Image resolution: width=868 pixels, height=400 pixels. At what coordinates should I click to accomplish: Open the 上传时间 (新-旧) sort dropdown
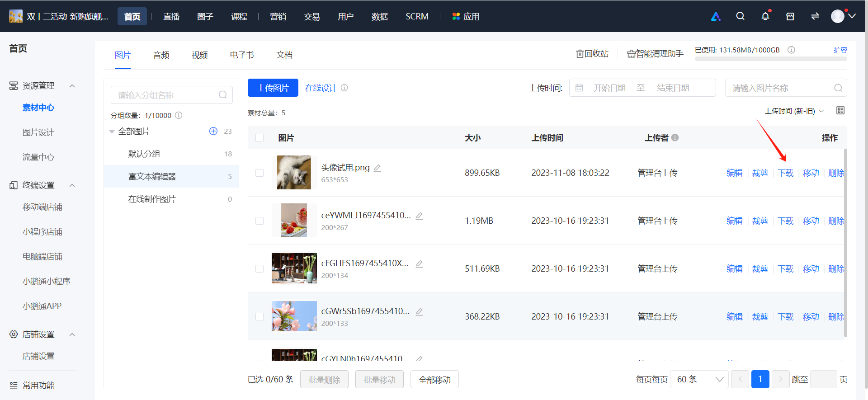click(x=794, y=111)
